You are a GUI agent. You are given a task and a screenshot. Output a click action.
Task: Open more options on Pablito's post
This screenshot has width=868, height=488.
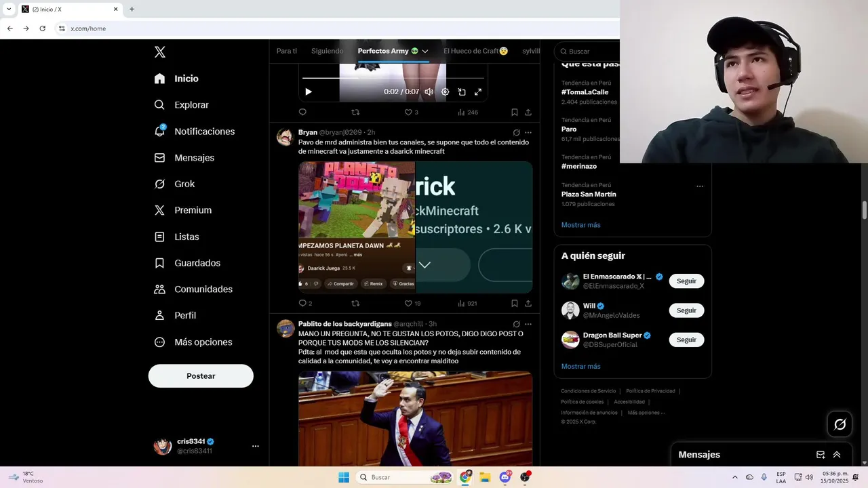coord(528,324)
